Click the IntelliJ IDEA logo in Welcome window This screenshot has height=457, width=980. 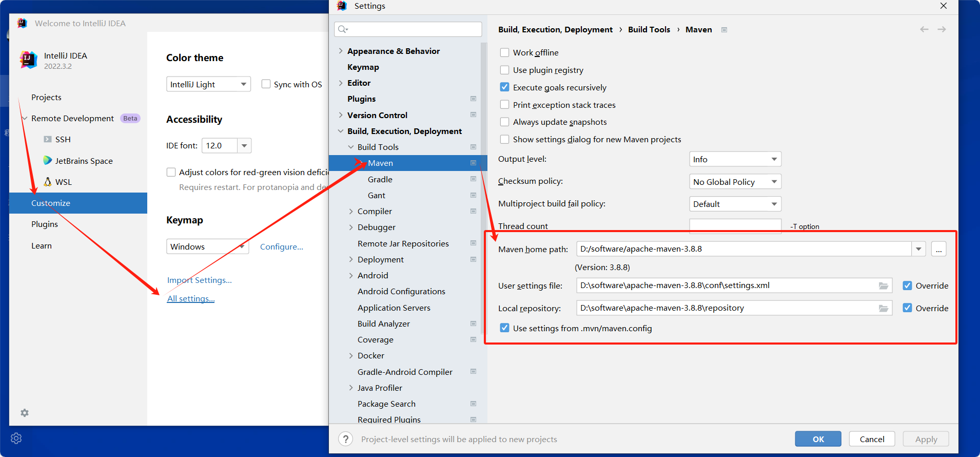tap(29, 60)
